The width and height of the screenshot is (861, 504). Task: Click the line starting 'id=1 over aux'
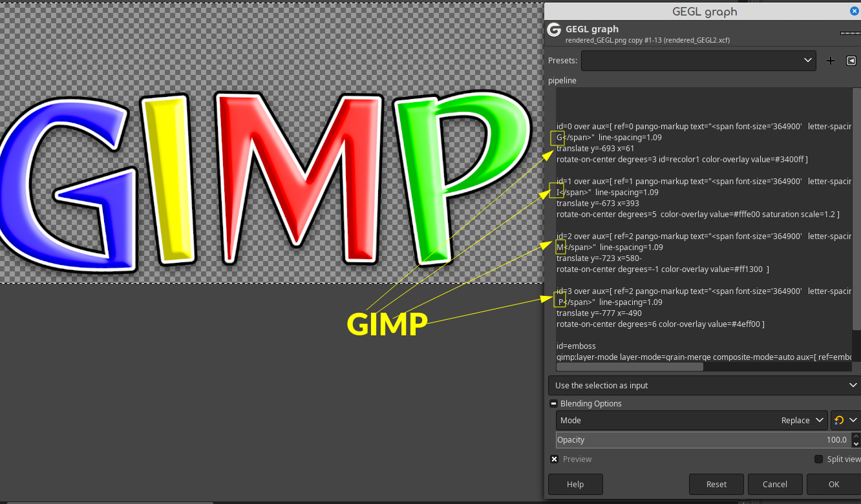tap(704, 182)
